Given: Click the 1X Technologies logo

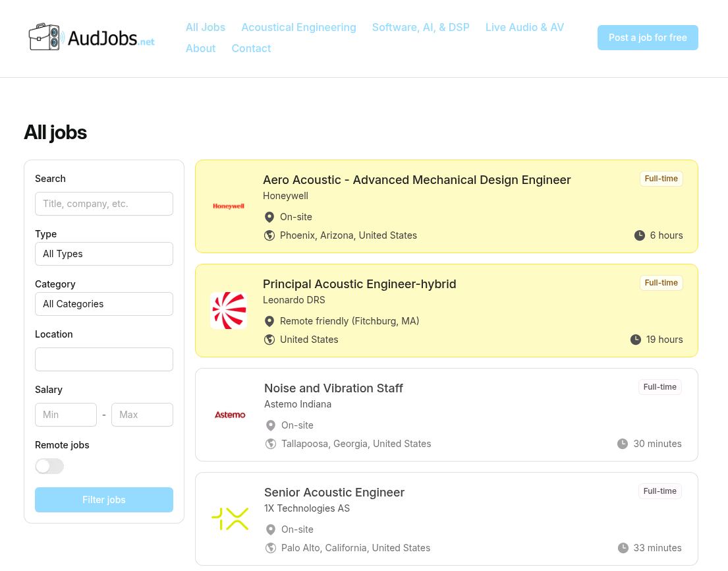Looking at the screenshot, I should 230,519.
